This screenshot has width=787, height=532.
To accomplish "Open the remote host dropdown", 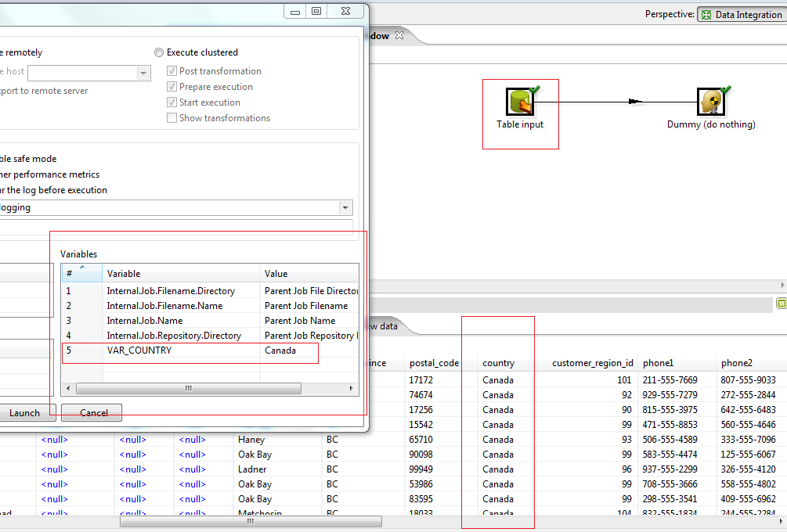I will coord(143,72).
